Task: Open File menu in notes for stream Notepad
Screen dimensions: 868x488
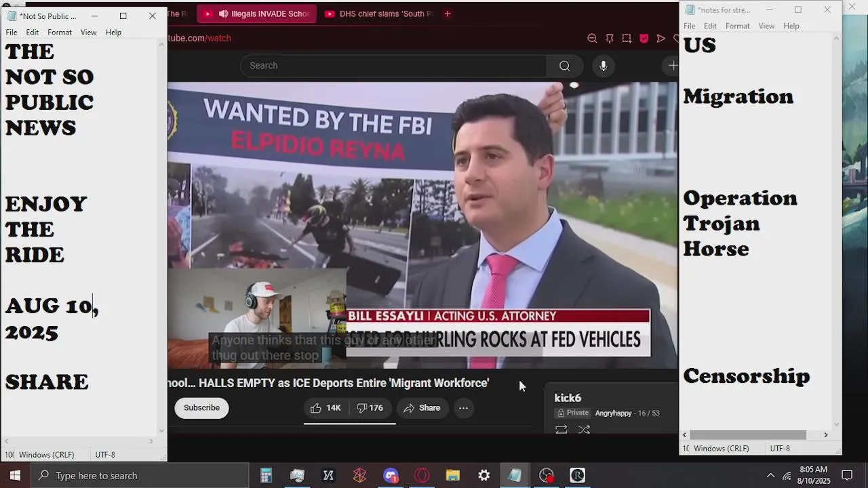Action: pos(690,26)
